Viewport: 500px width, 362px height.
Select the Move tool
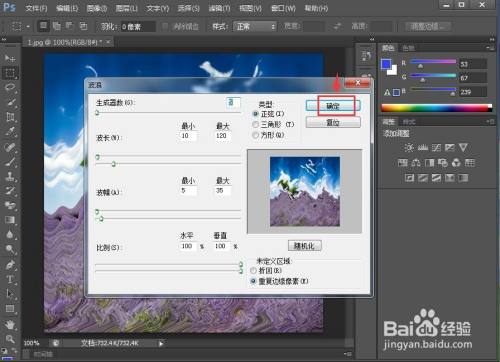pos(10,58)
